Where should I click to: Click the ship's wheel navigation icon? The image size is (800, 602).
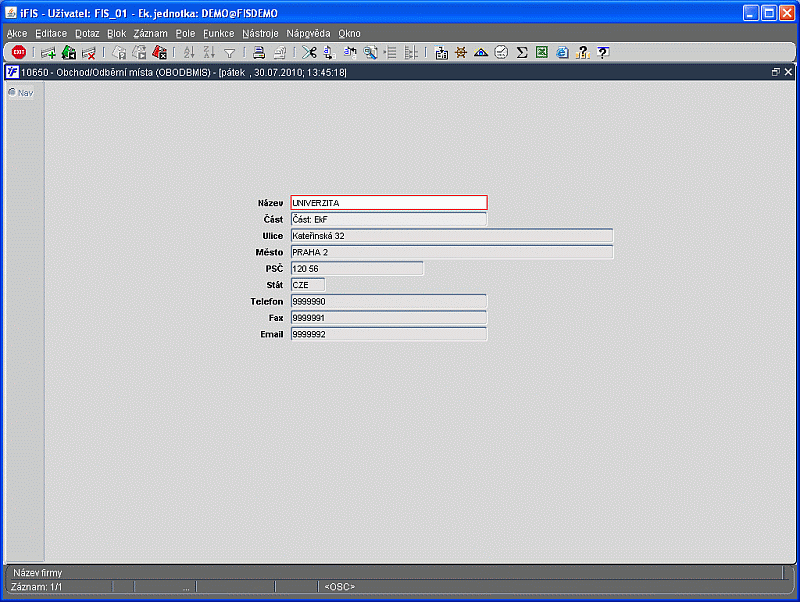[x=461, y=52]
